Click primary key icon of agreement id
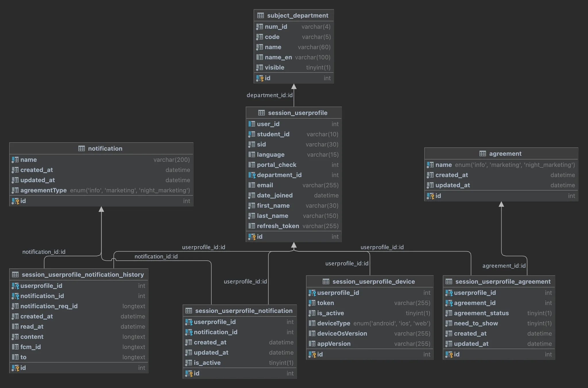This screenshot has height=388, width=588. [x=430, y=196]
